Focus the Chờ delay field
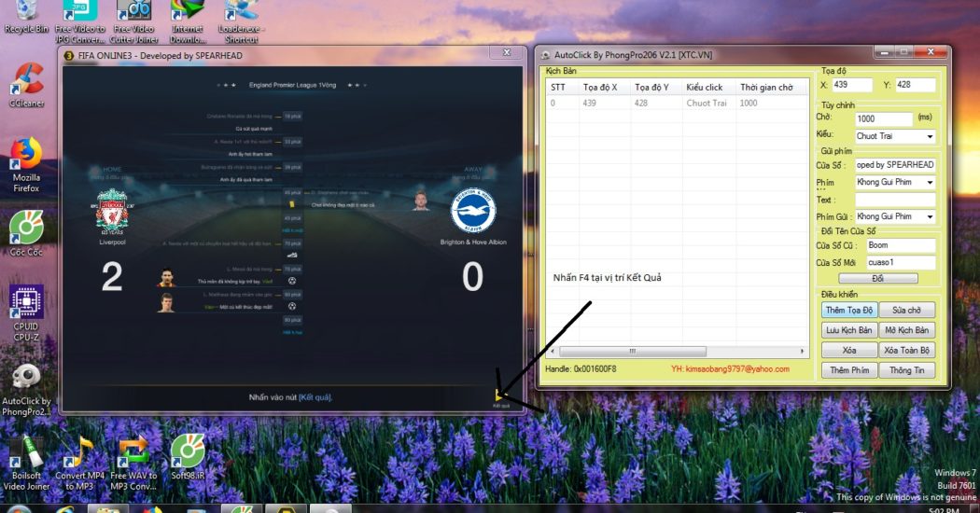This screenshot has width=980, height=513. (883, 118)
